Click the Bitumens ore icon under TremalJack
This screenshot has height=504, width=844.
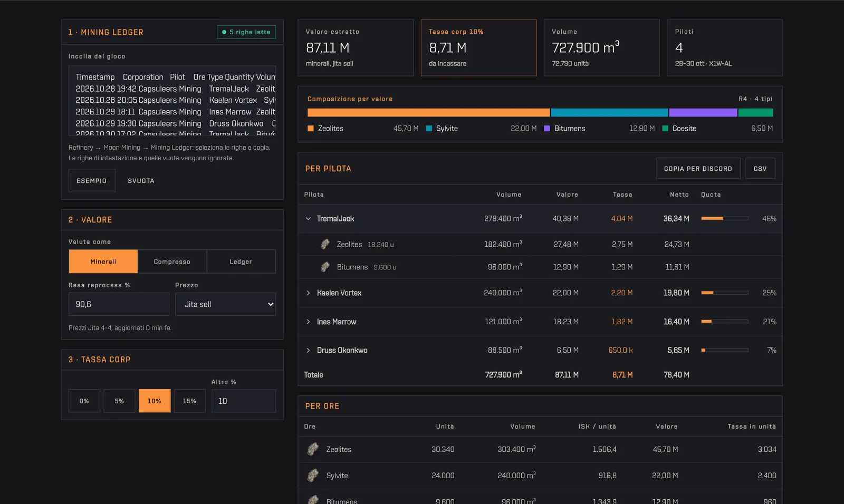point(325,267)
